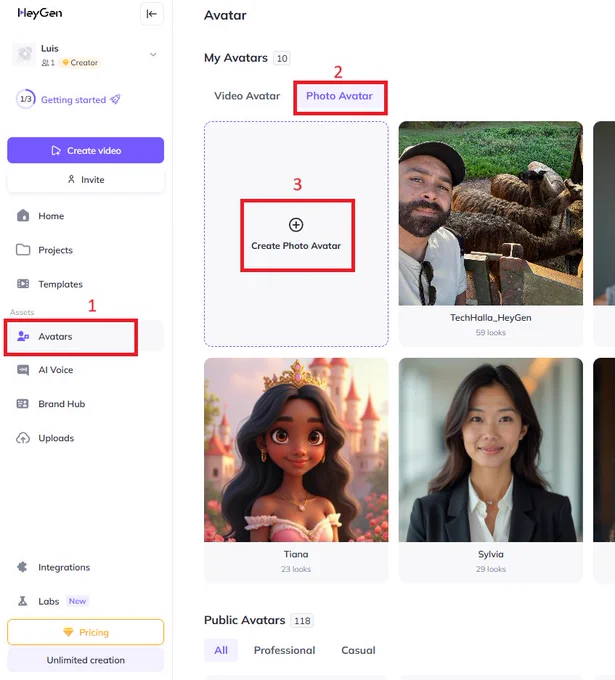Expand the Luis account dropdown chevron

coord(153,55)
